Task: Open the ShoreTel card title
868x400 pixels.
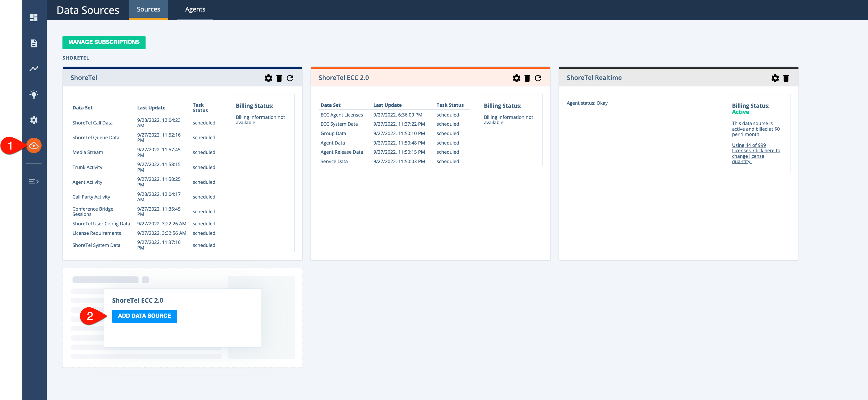Action: (x=84, y=78)
